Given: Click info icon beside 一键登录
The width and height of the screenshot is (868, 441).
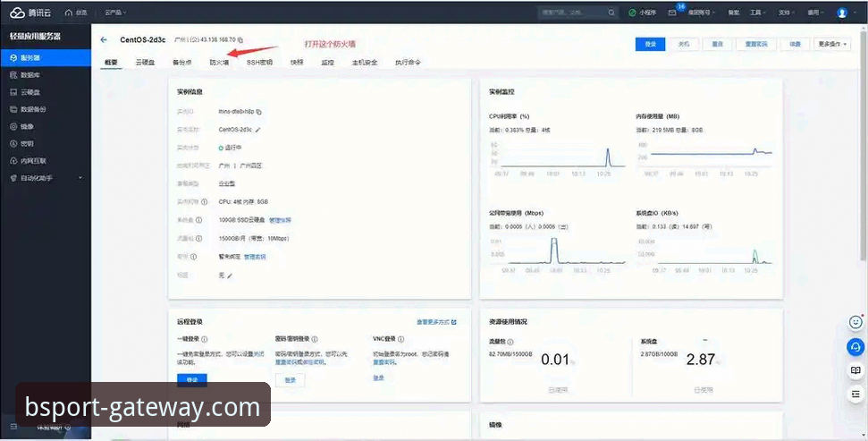Looking at the screenshot, I should (205, 339).
